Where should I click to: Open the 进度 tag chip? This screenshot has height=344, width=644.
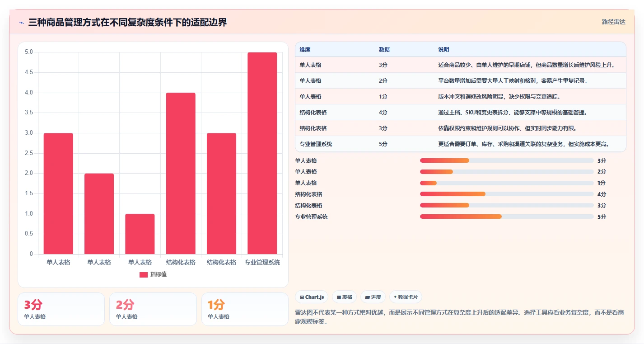coord(373,297)
